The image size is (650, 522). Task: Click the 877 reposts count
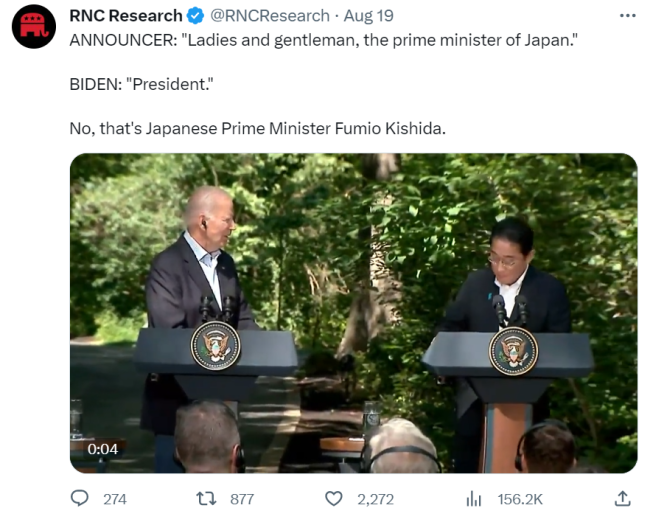pos(241,499)
